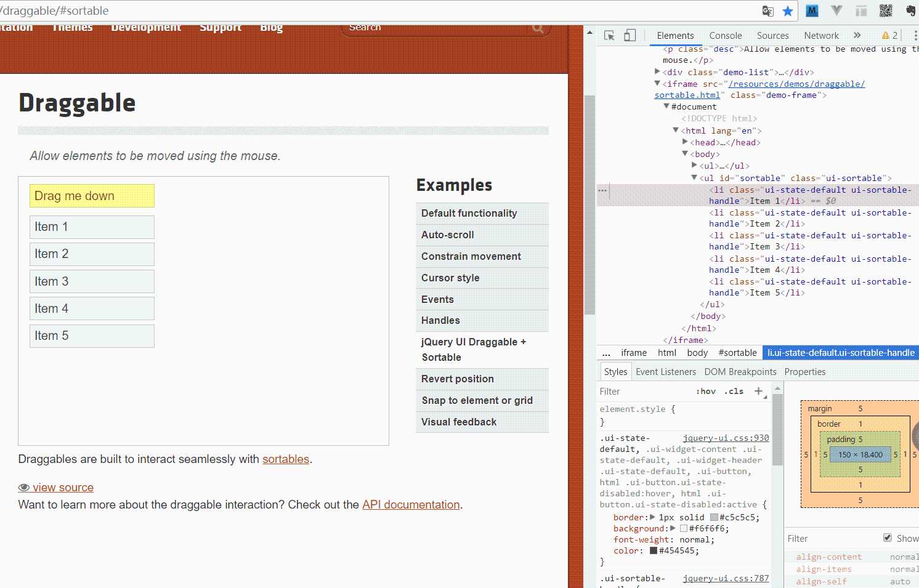
Task: Add new style rule with plus icon
Action: pos(759,392)
